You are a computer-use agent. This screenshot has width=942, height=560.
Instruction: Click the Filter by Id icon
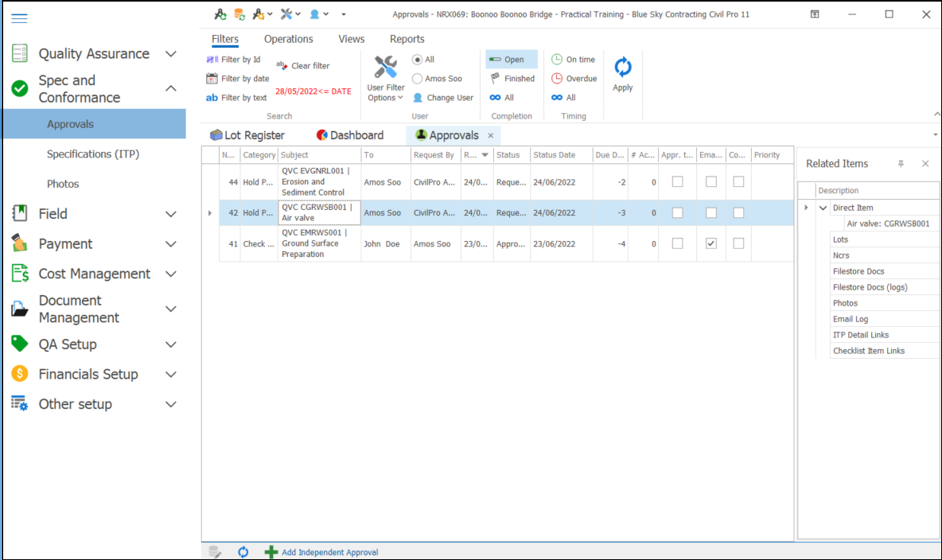coord(212,60)
